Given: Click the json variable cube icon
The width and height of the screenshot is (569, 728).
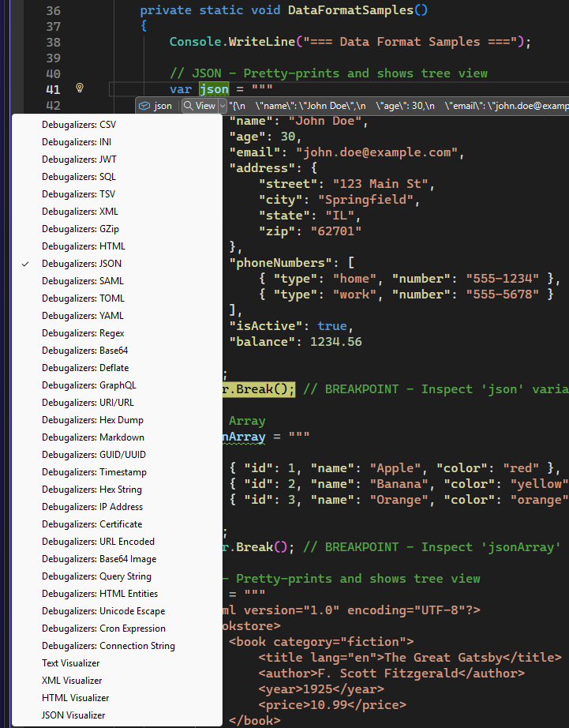Looking at the screenshot, I should pos(144,106).
